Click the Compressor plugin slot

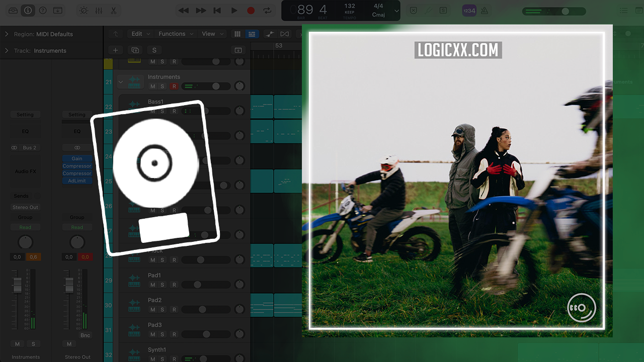pos(77,166)
